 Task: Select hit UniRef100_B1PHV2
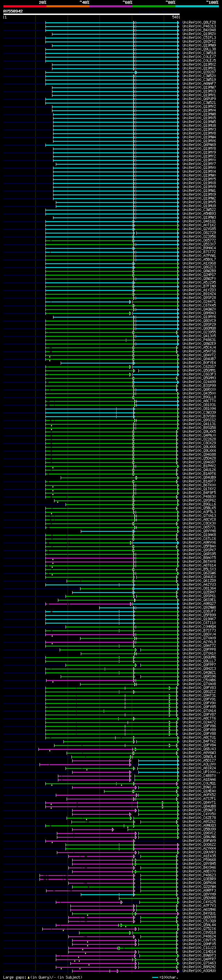coord(199,466)
